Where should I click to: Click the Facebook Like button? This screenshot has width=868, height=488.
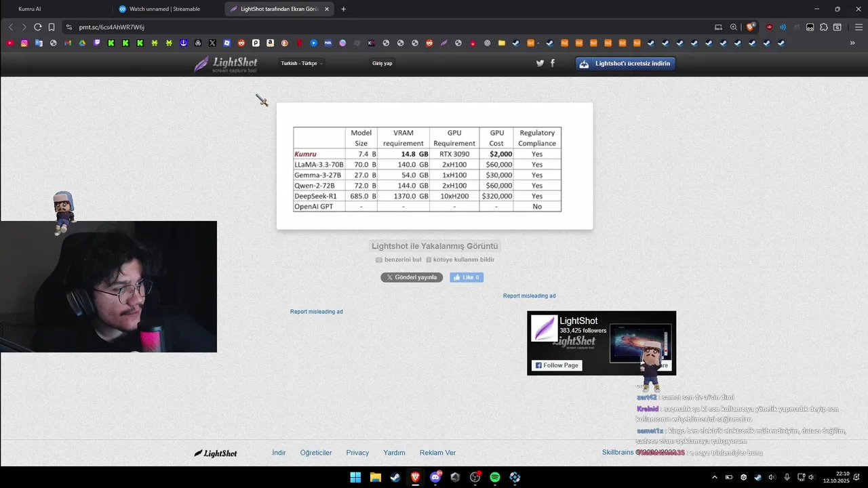[467, 277]
